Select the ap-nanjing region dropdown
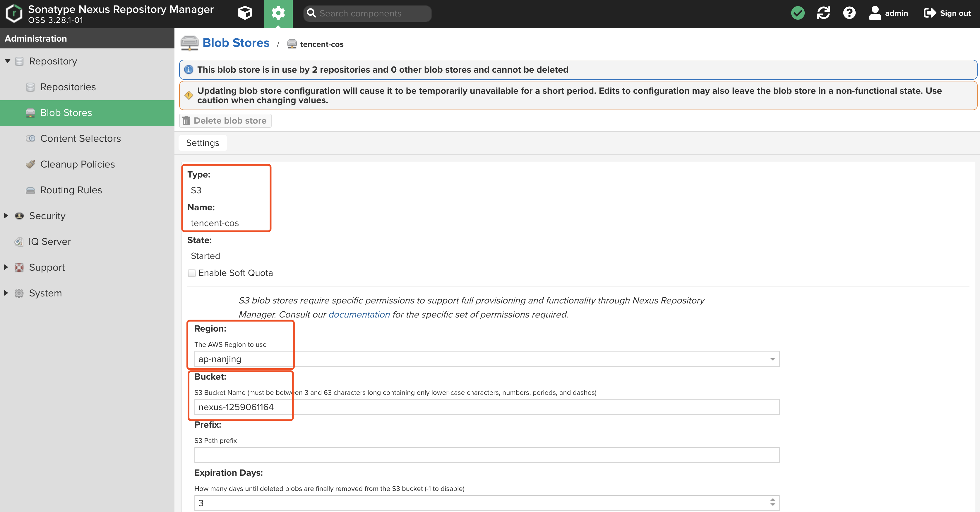The width and height of the screenshot is (980, 512). [485, 358]
